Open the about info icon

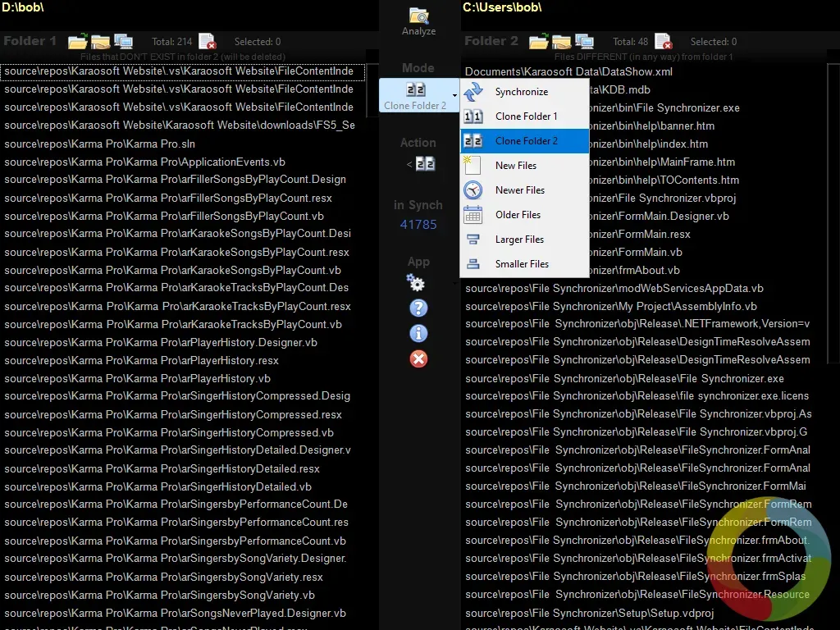(x=418, y=333)
